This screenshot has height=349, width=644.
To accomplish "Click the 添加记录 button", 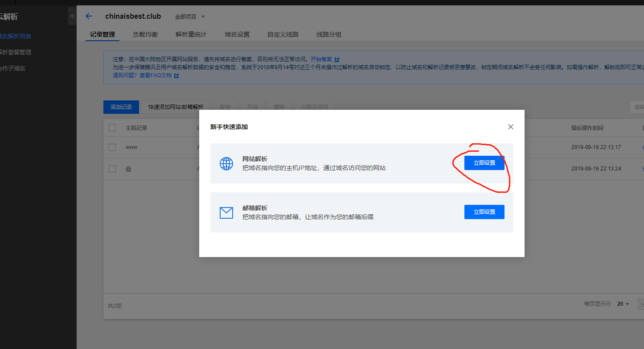I will (121, 107).
